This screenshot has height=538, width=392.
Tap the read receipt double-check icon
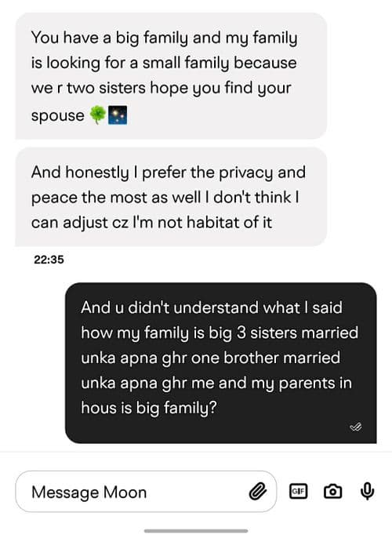pyautogui.click(x=356, y=427)
